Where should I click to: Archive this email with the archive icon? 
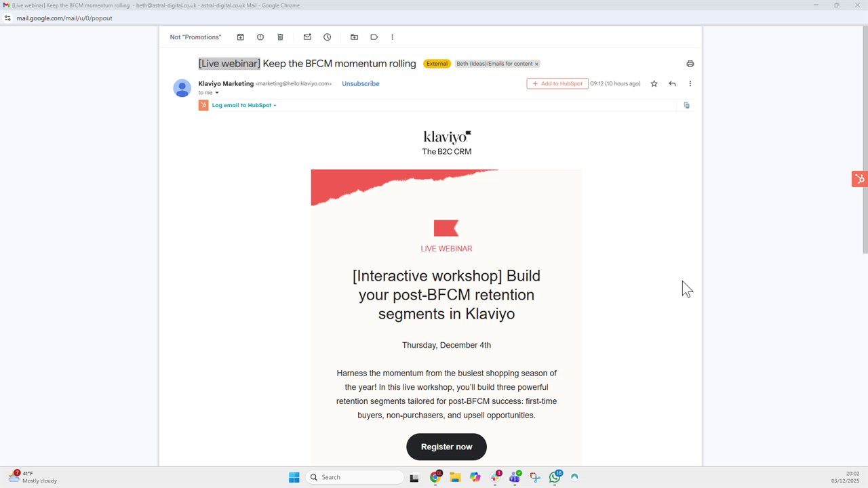tap(240, 37)
